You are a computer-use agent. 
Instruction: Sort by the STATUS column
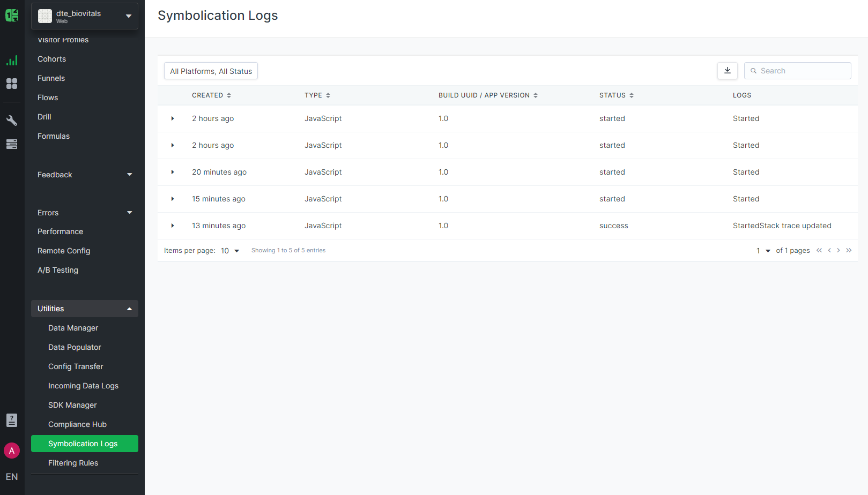(x=617, y=95)
